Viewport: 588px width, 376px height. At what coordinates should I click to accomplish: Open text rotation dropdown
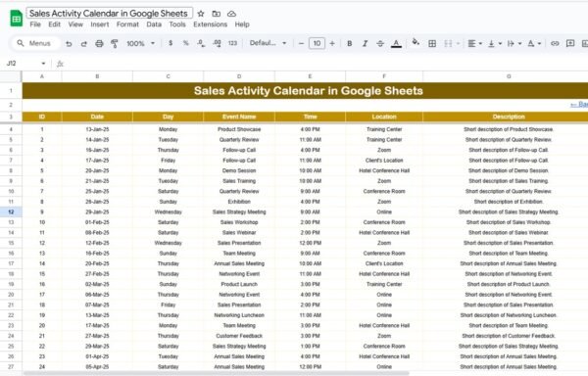click(x=534, y=43)
